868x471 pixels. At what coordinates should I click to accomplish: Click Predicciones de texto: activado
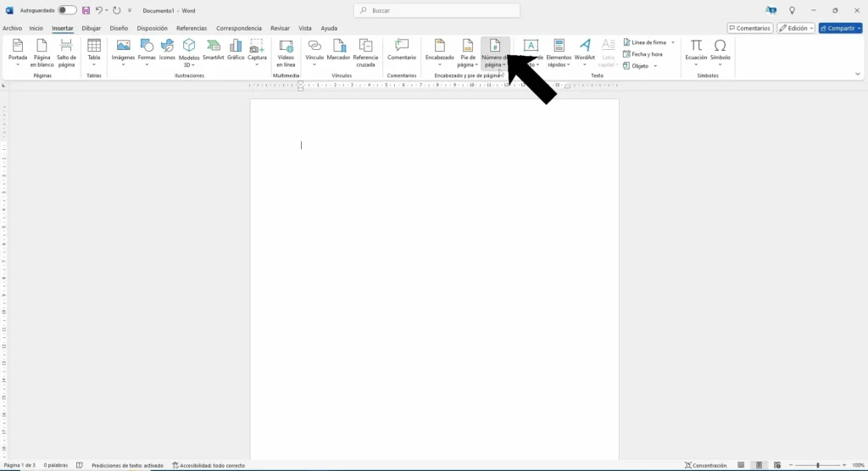(127, 465)
